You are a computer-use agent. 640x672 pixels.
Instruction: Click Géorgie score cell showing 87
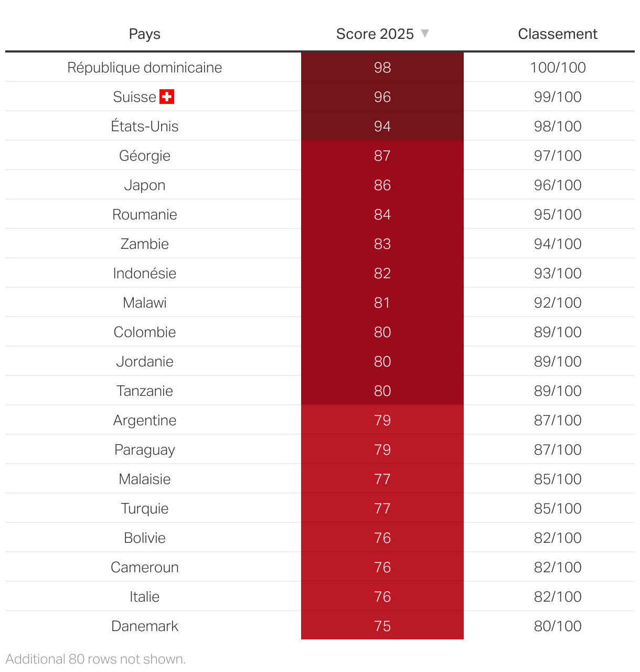382,156
